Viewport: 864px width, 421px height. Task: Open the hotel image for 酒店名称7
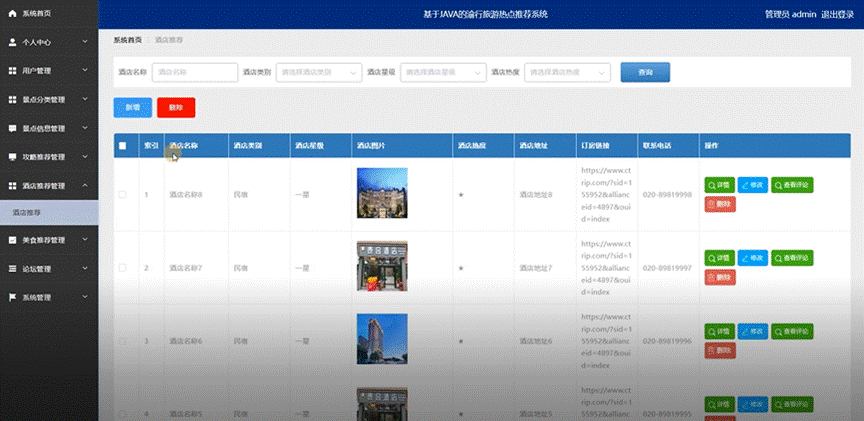pyautogui.click(x=382, y=266)
